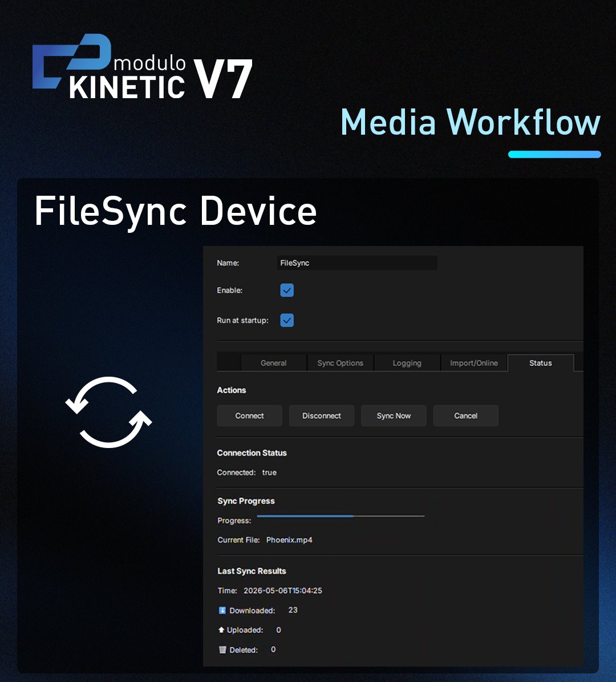Select the Logging tab

(x=407, y=363)
